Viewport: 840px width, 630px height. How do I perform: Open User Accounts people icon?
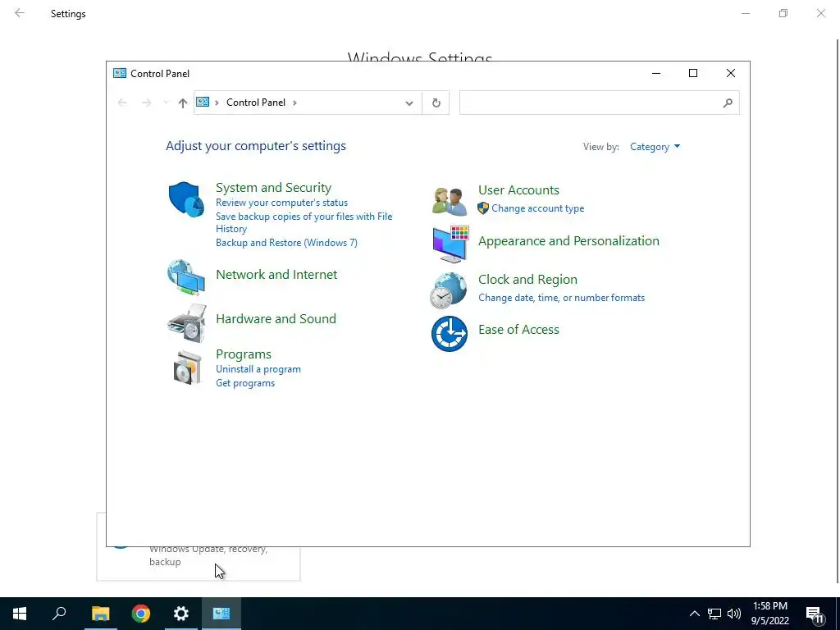point(449,202)
